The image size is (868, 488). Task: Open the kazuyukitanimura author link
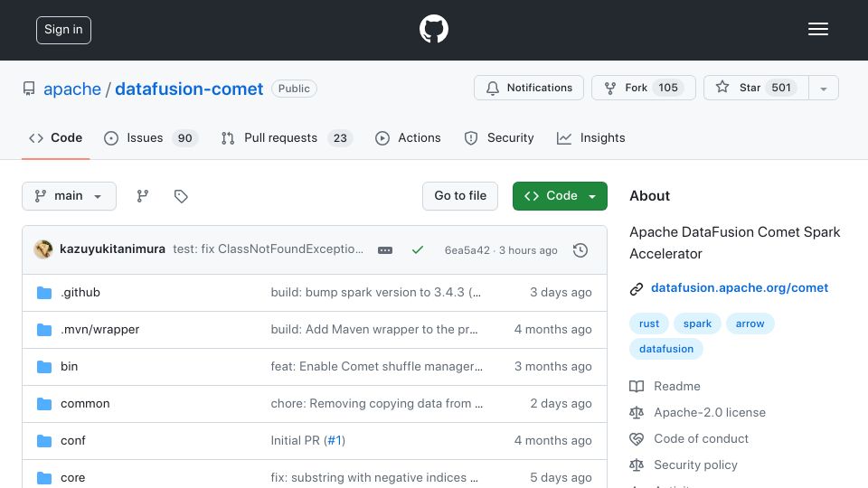point(112,249)
